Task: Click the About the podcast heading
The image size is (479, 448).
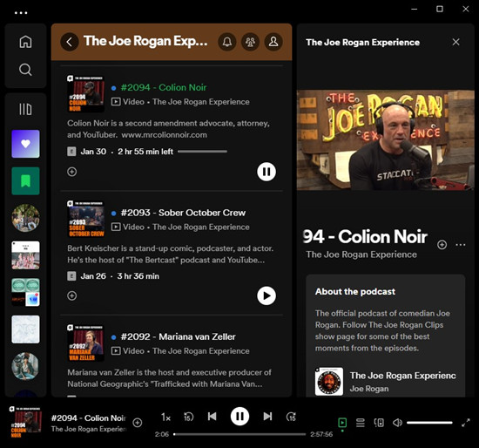Action: coord(355,291)
